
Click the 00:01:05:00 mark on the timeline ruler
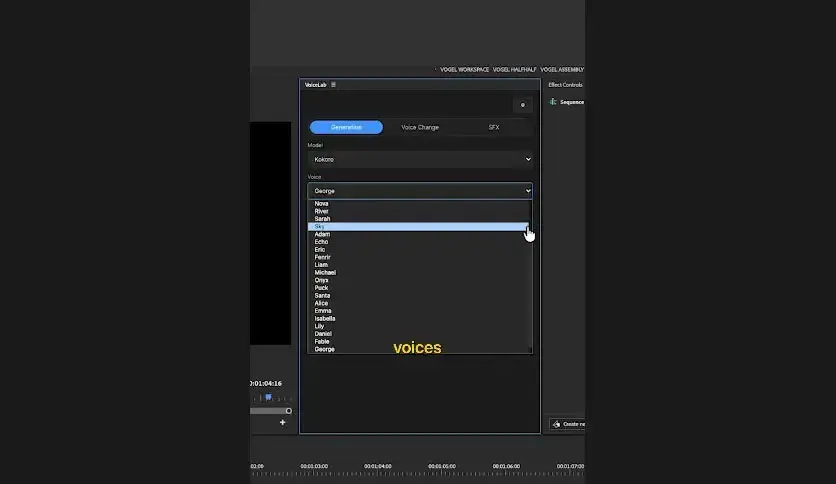click(x=442, y=466)
